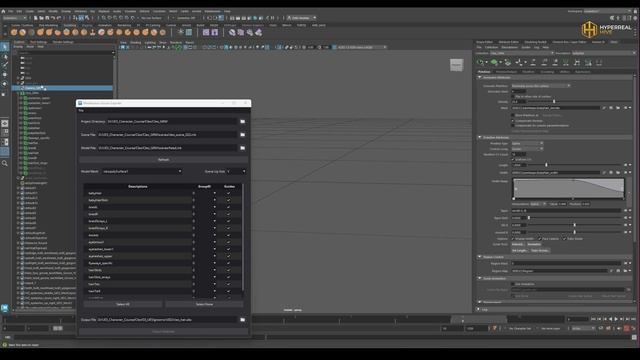The width and height of the screenshot is (640, 360).
Task: Browse folder for Model File
Action: (242, 148)
